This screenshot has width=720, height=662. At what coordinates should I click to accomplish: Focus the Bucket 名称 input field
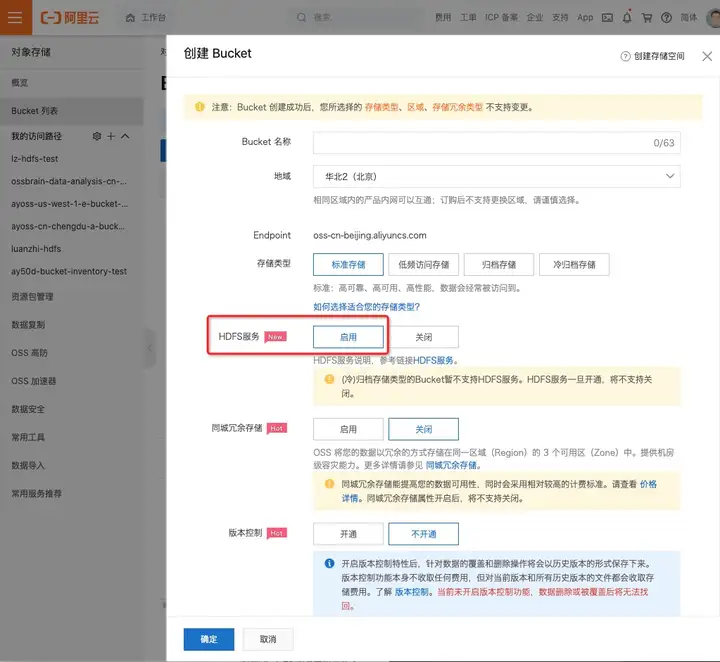click(x=496, y=142)
